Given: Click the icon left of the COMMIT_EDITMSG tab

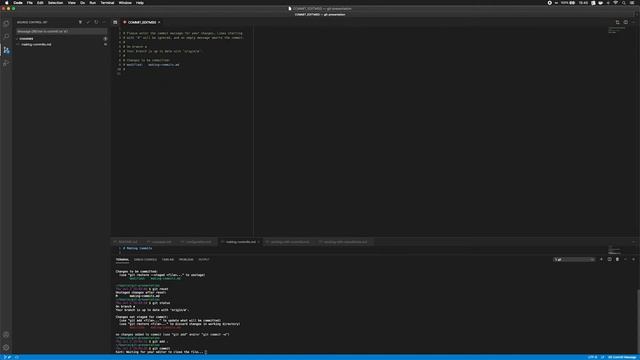Looking at the screenshot, I should coord(115,22).
